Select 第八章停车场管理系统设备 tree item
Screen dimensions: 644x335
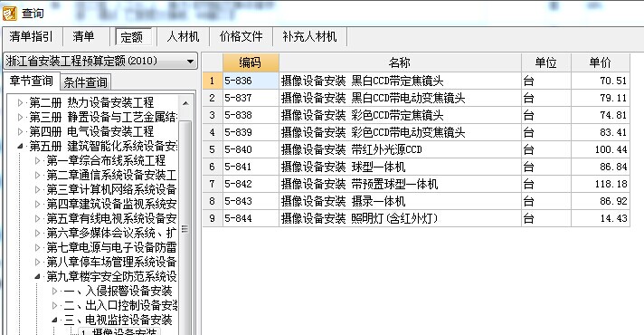111,262
